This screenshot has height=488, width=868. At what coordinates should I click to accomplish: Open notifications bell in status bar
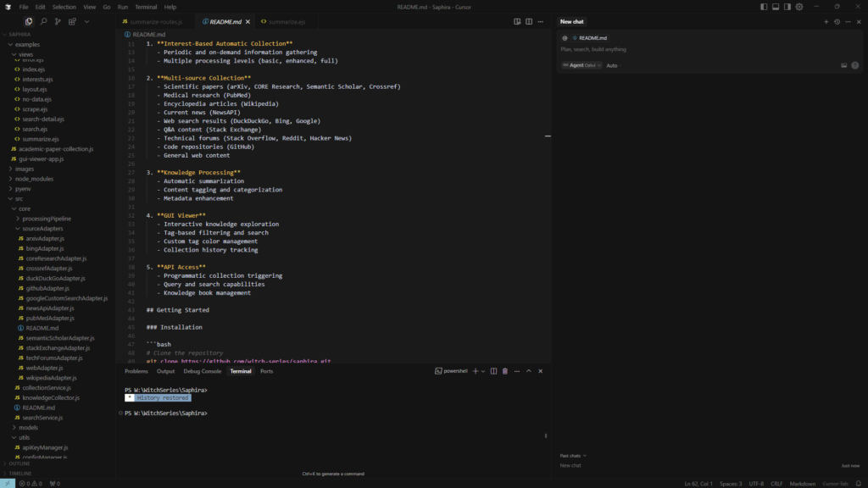(x=859, y=484)
